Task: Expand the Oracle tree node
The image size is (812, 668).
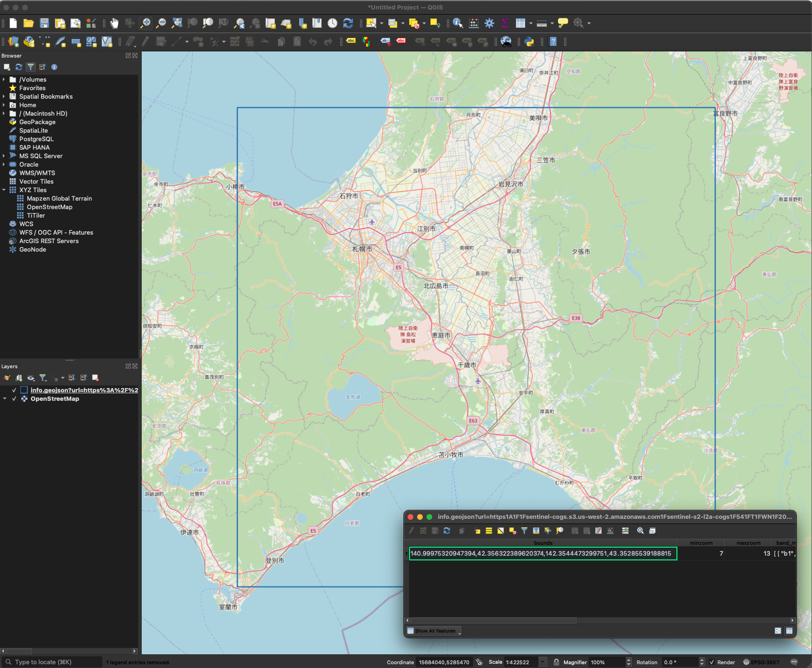Action: (x=4, y=164)
